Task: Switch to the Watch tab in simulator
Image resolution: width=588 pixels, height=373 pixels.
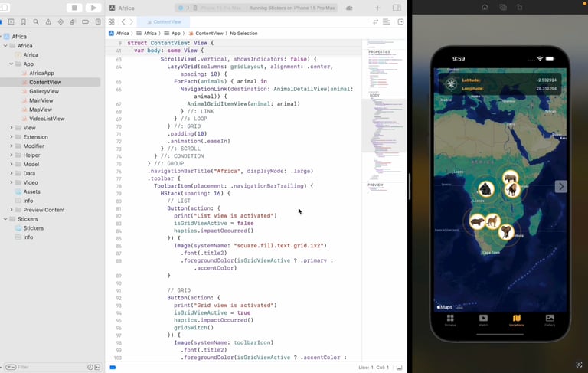Action: [483, 320]
